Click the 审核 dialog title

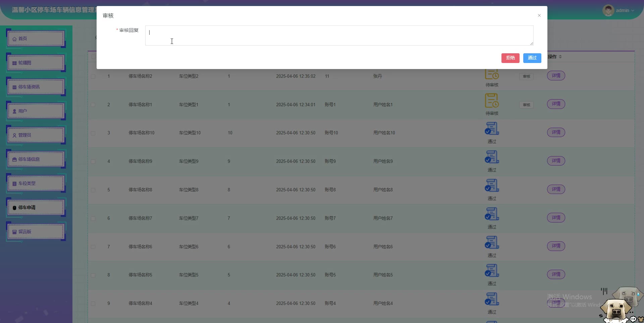tap(108, 16)
